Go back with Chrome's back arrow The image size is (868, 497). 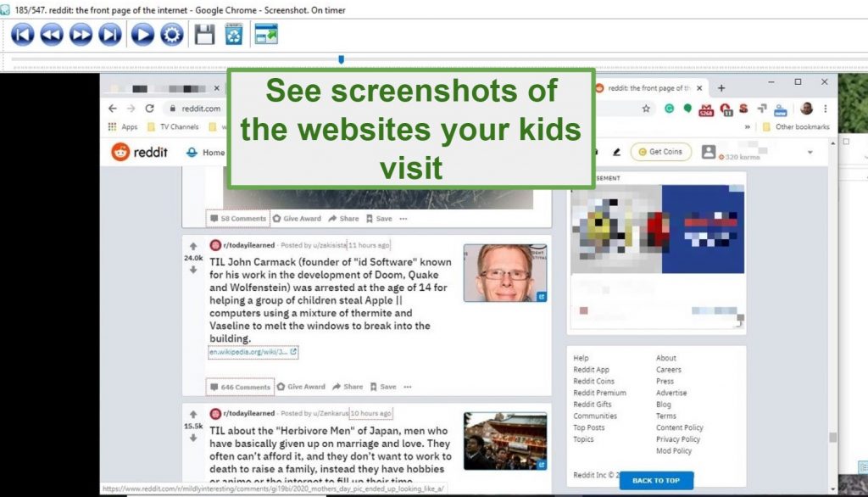[x=113, y=109]
